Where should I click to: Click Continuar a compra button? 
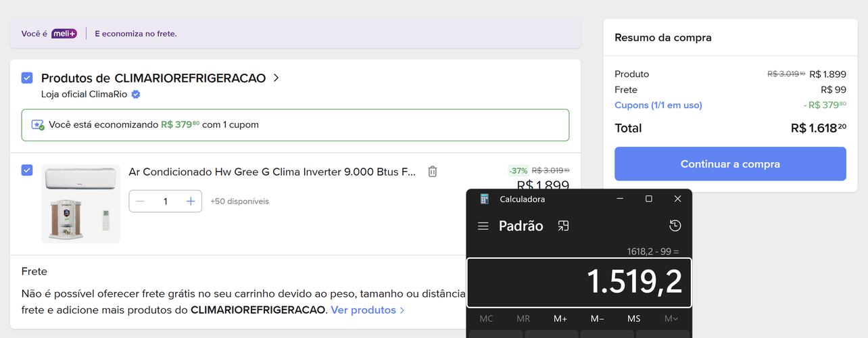click(x=730, y=164)
